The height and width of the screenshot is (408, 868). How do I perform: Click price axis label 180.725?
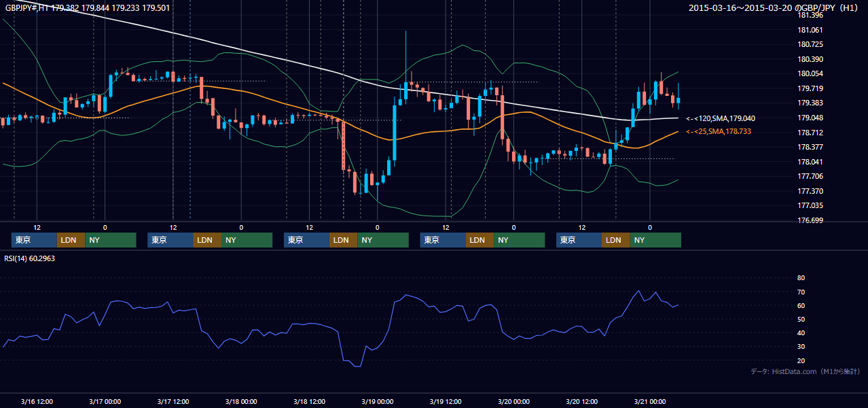click(810, 44)
